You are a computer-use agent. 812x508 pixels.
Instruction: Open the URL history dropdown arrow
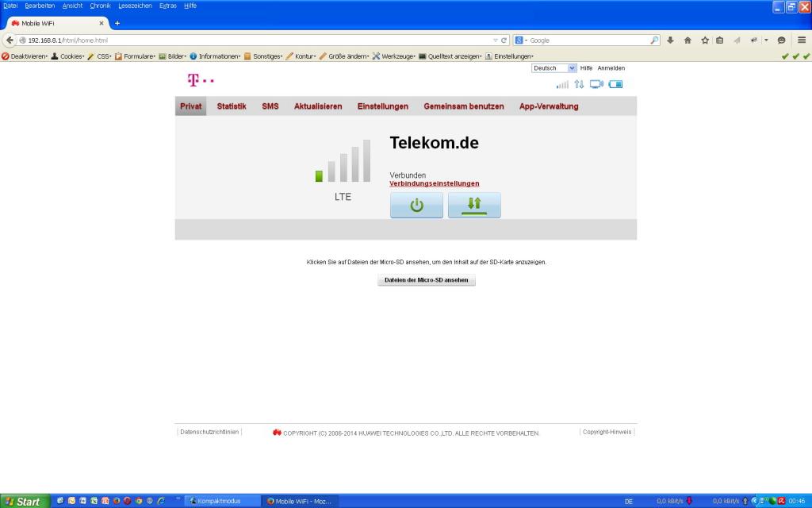pyautogui.click(x=495, y=40)
